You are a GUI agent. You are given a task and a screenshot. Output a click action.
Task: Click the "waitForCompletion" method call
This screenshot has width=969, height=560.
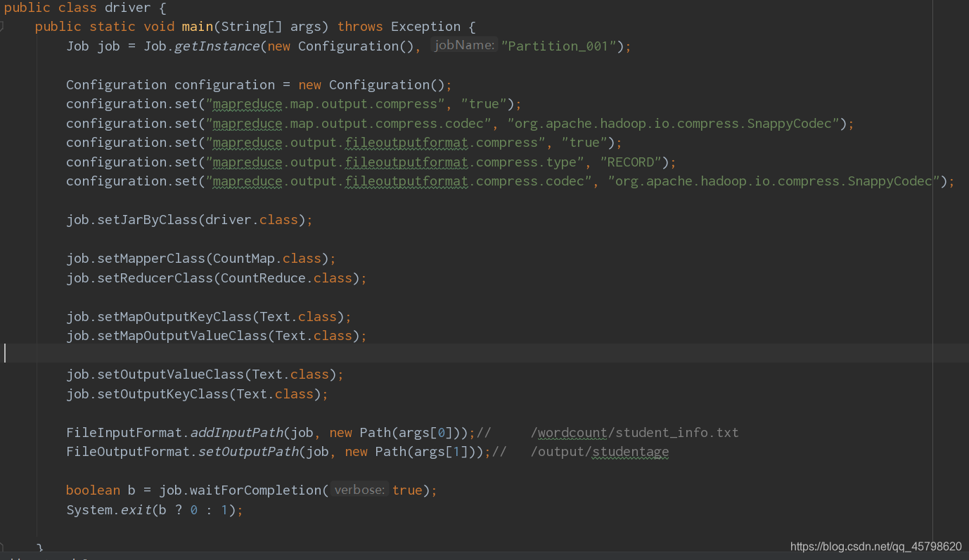pos(256,490)
